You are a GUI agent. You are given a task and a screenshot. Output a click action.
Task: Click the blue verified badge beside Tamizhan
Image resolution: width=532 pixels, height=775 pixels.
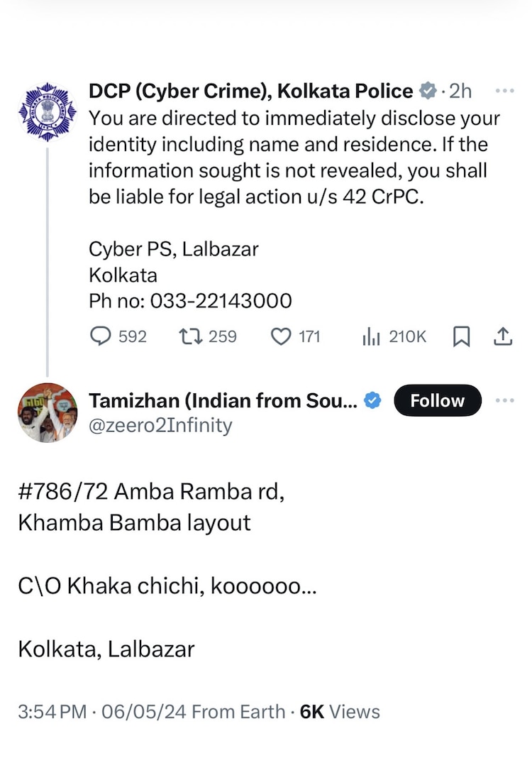(x=373, y=401)
